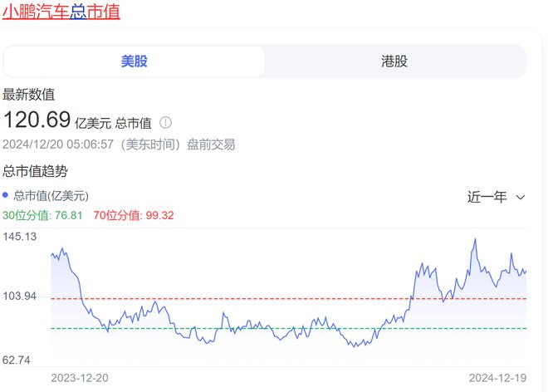Click the 总市值趋势 section heading
The width and height of the screenshot is (548, 392).
point(35,171)
